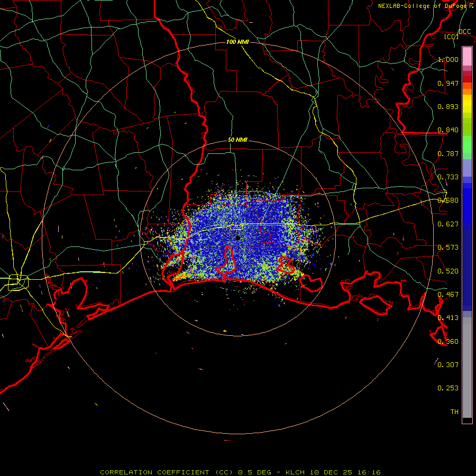Select the 1.000 scale value
The width and height of the screenshot is (476, 476).
[448, 59]
